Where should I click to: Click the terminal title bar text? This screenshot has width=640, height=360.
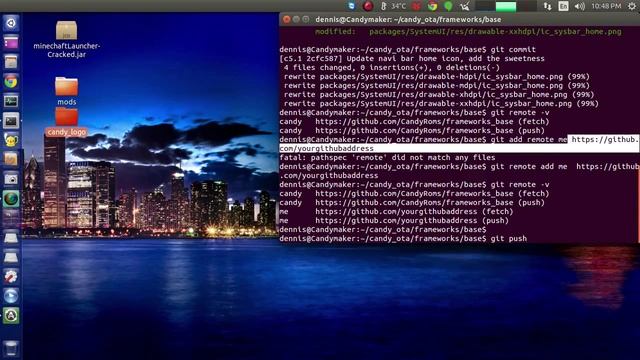pyautogui.click(x=408, y=19)
